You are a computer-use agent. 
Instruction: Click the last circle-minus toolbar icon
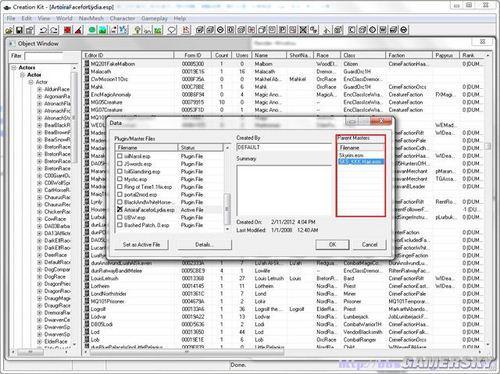tap(404, 30)
